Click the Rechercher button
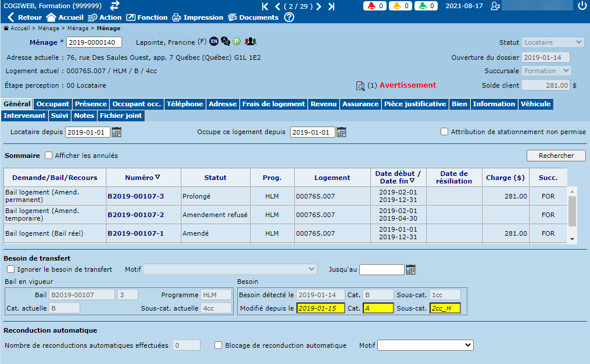 pyautogui.click(x=556, y=156)
